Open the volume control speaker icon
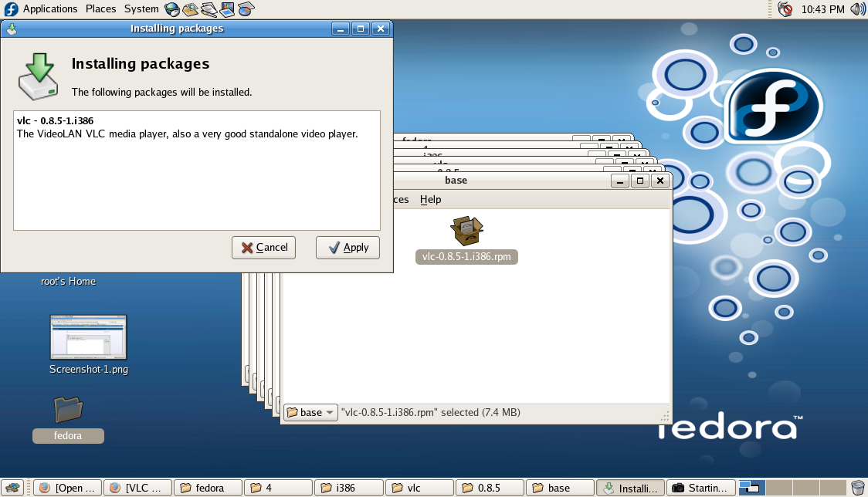 click(857, 8)
